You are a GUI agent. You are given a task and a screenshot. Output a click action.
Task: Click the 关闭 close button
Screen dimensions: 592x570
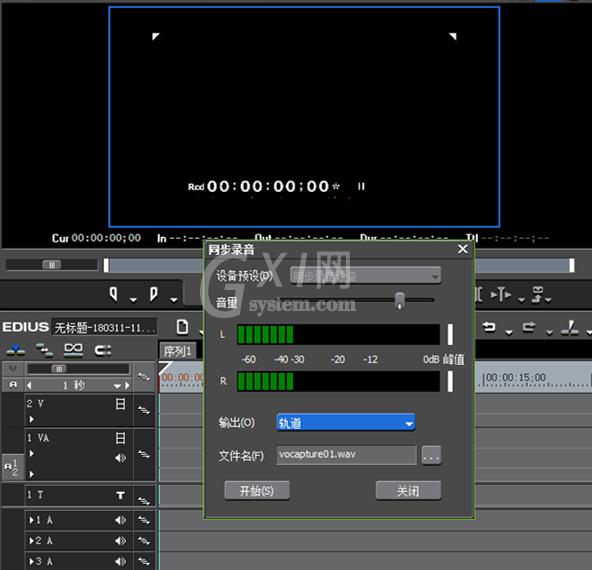(408, 491)
